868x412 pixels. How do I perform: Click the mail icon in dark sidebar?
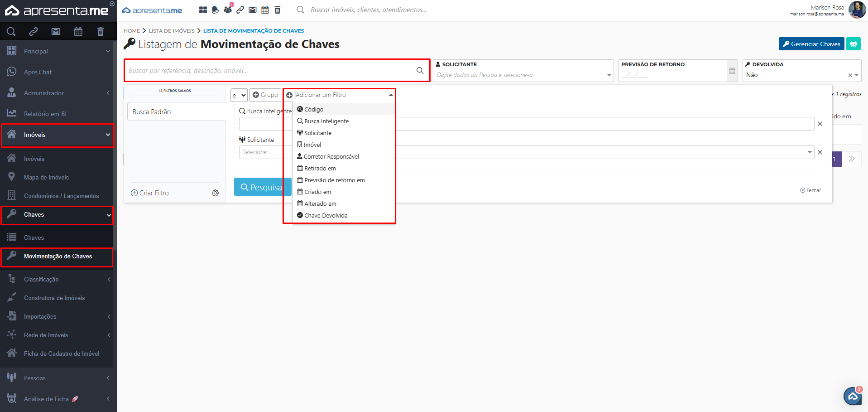[56, 31]
